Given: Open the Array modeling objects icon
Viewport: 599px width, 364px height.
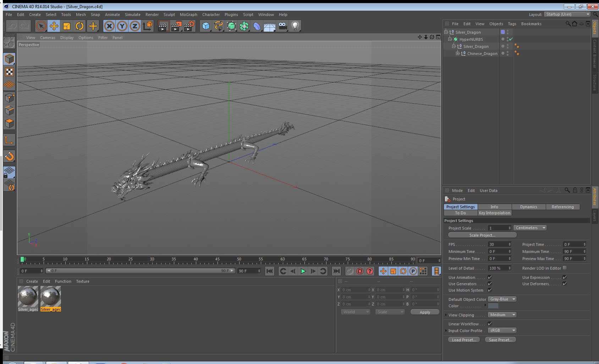Looking at the screenshot, I should pyautogui.click(x=244, y=26).
